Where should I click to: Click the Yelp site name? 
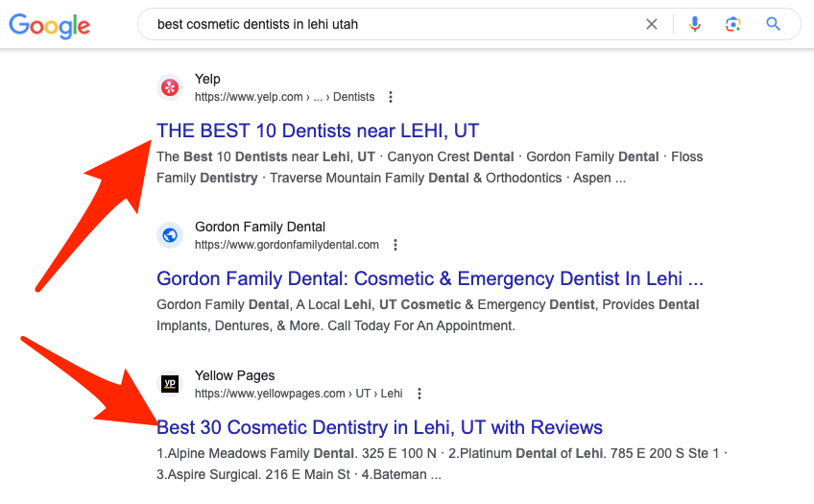pos(207,79)
